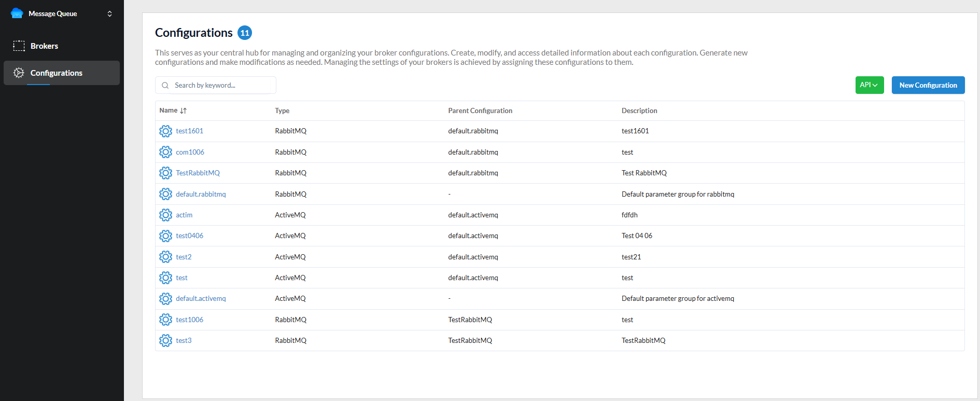Viewport: 980px width, 401px height.
Task: Open the test0406 configuration link
Action: [189, 236]
